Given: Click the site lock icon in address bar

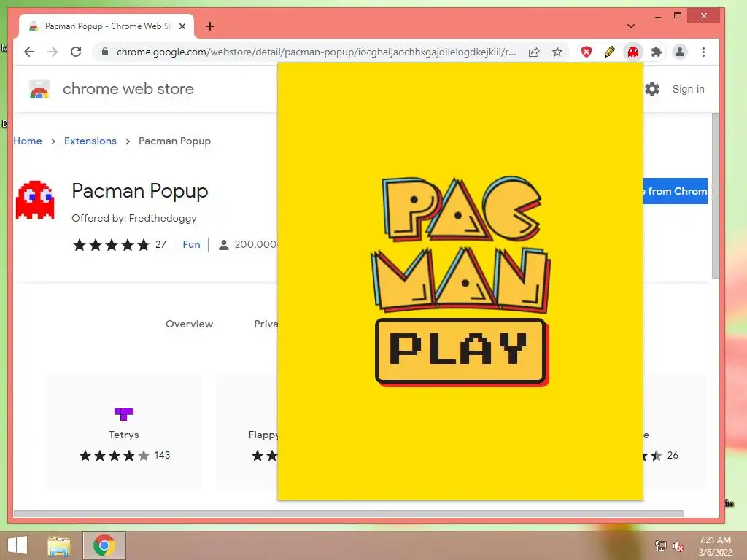Looking at the screenshot, I should coord(105,52).
